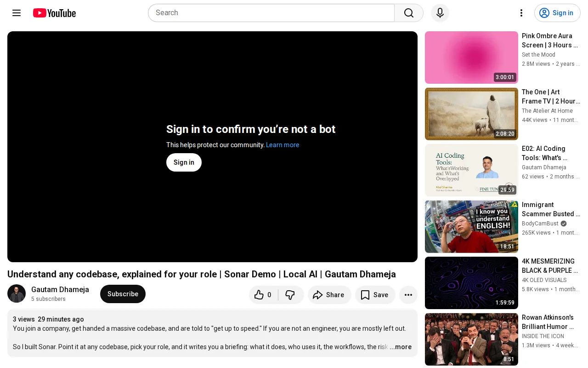
Task: Open more actions menu beside Save
Action: [408, 295]
